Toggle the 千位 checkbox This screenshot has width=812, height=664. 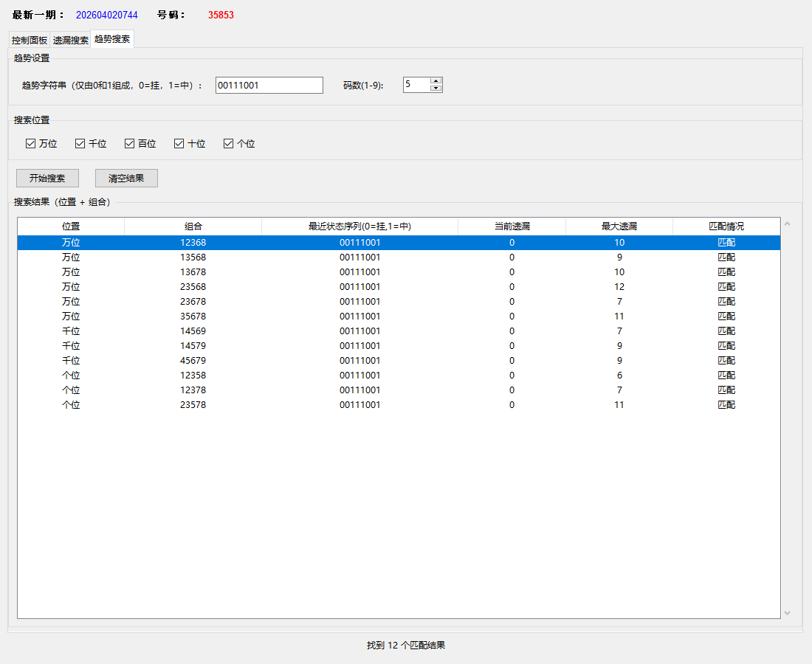80,144
